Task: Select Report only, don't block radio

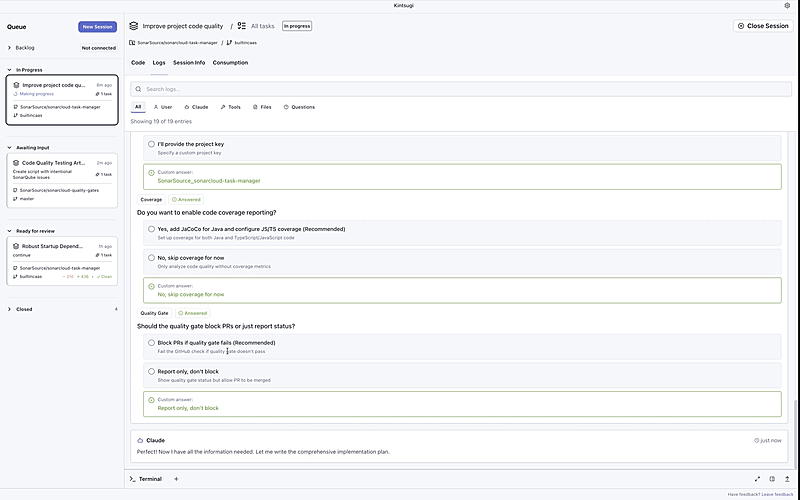Action: point(152,371)
